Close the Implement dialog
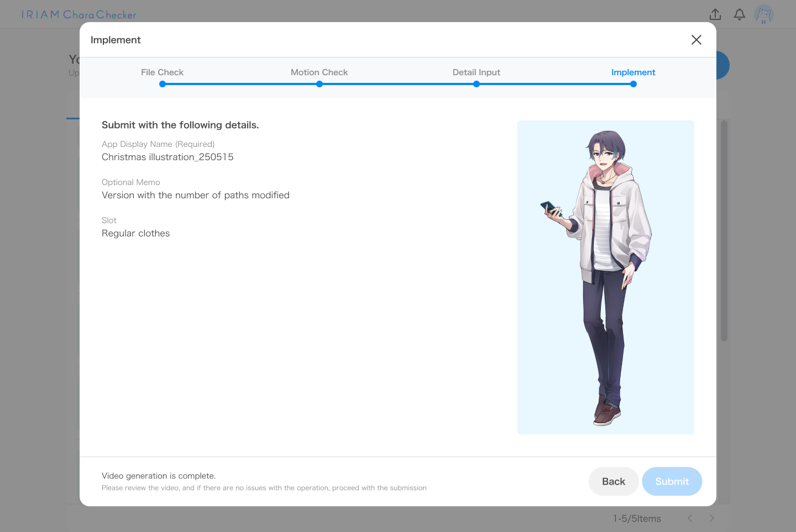This screenshot has width=796, height=532. [x=696, y=40]
